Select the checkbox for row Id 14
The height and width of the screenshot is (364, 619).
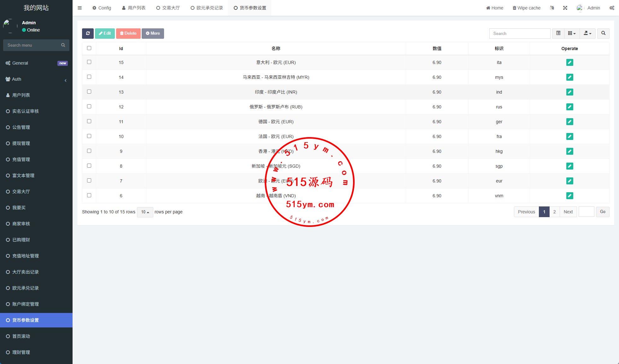click(89, 77)
